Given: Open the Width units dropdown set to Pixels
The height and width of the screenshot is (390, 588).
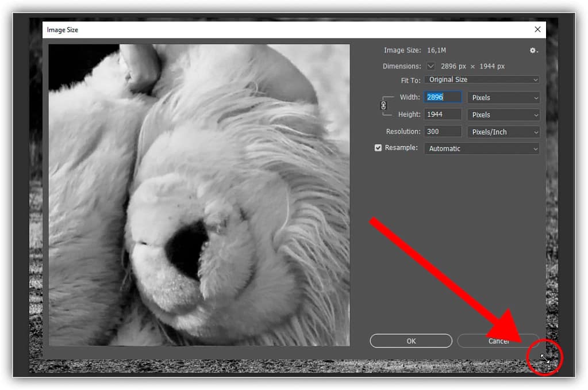Looking at the screenshot, I should pyautogui.click(x=503, y=97).
